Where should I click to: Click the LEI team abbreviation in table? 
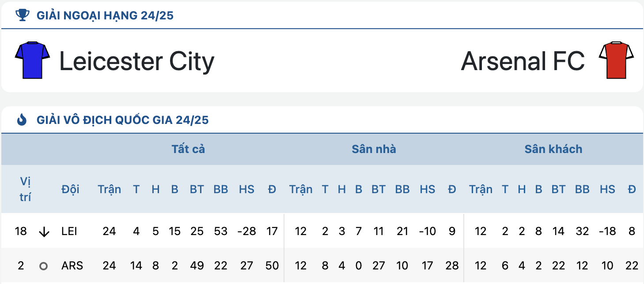click(x=69, y=231)
